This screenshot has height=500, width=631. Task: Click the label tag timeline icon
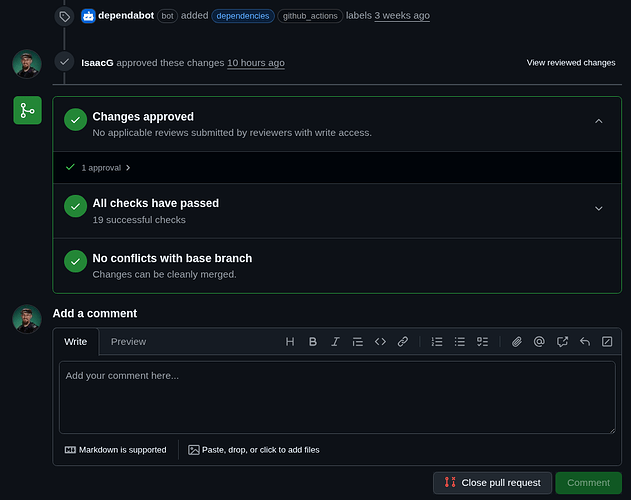pos(64,17)
